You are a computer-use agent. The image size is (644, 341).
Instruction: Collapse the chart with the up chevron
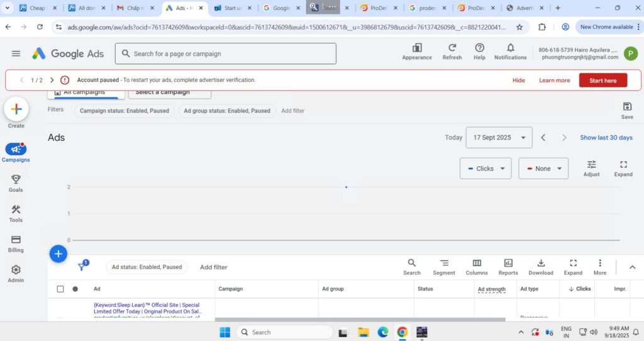[x=632, y=267]
